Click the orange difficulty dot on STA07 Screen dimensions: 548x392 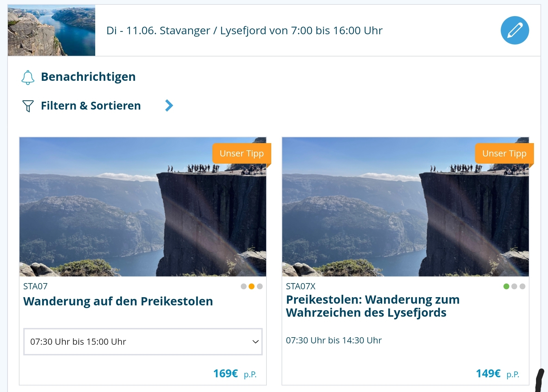point(251,287)
